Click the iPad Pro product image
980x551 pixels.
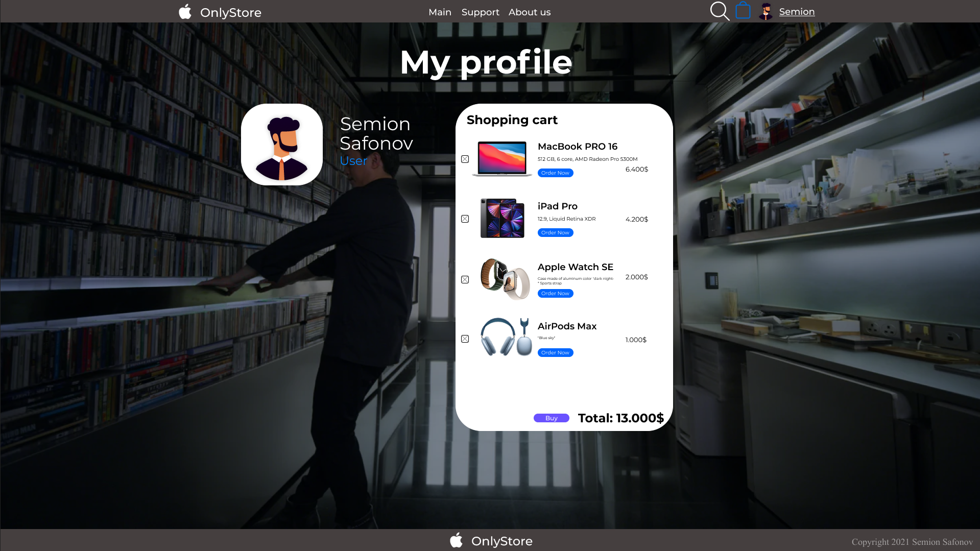[503, 218]
